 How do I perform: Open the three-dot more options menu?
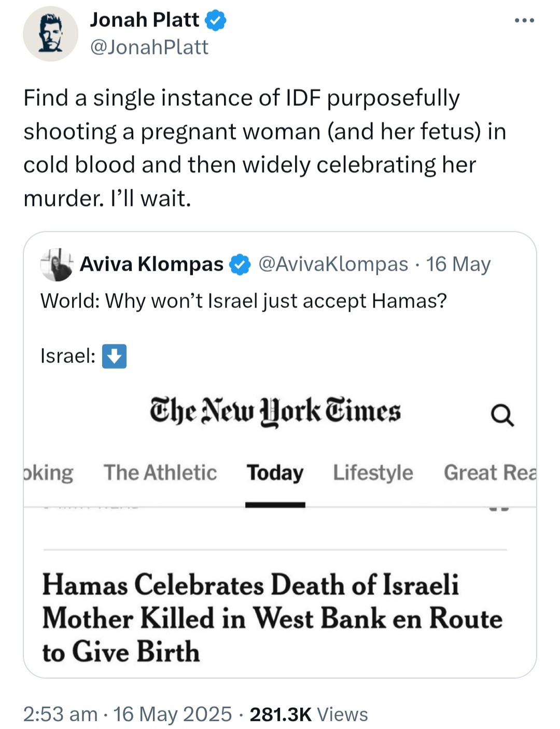[524, 21]
